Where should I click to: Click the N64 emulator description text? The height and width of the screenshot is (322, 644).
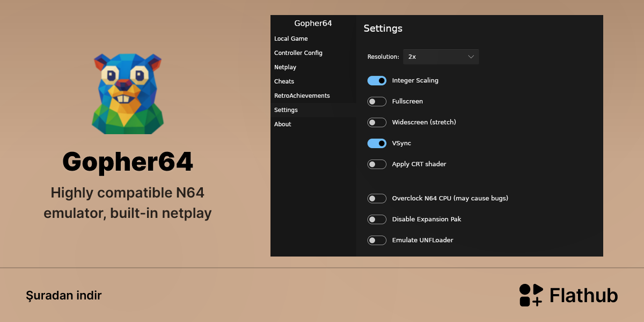[128, 203]
